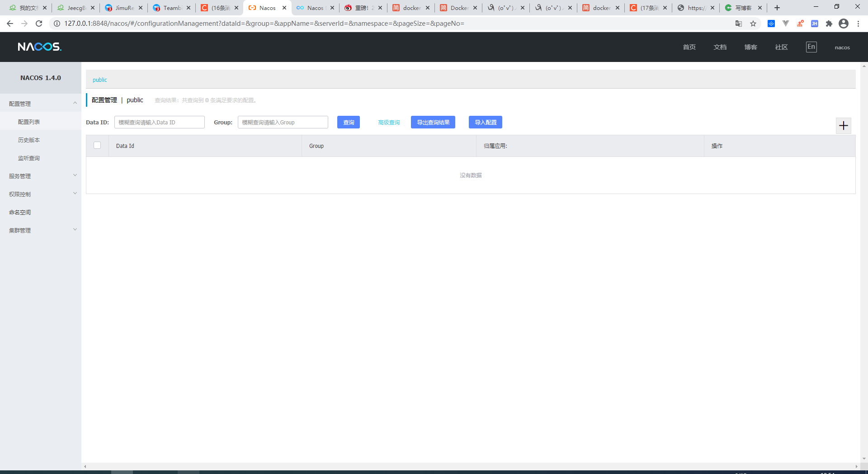
Task: Open 博客 in the top navigation
Action: pyautogui.click(x=751, y=47)
